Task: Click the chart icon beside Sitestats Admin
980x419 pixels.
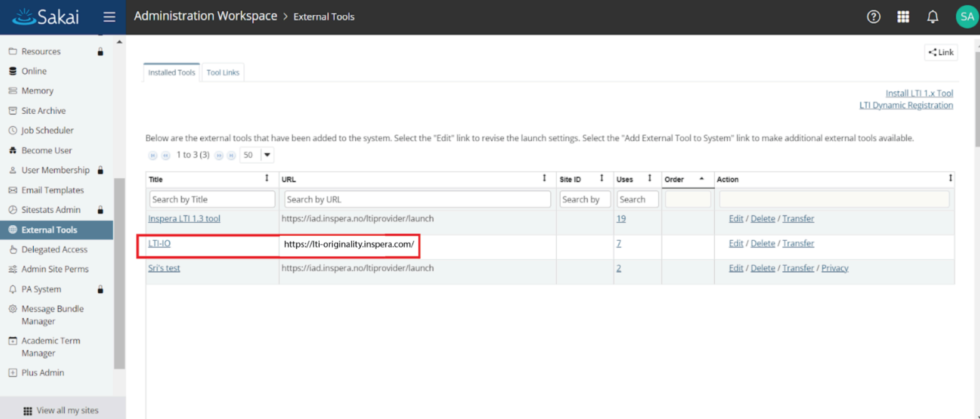Action: click(x=13, y=210)
